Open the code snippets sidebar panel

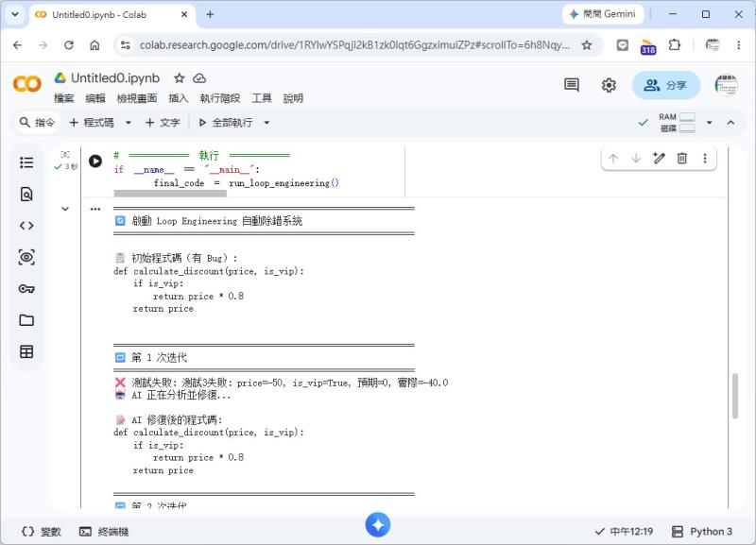(26, 226)
